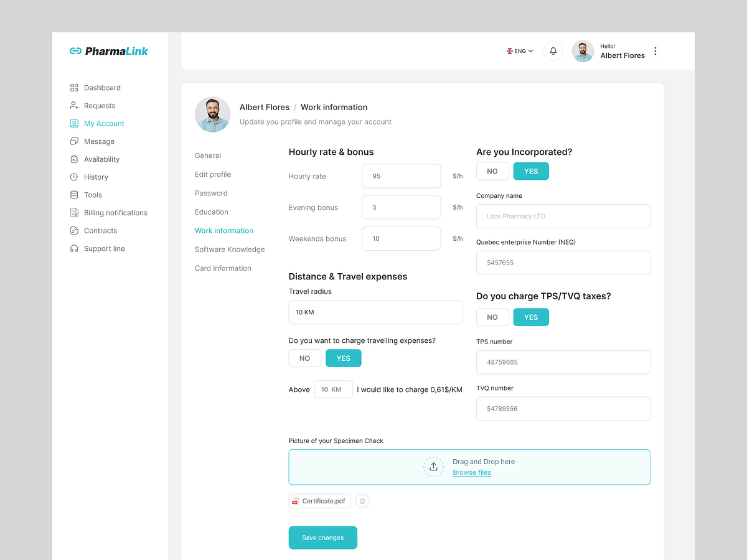Click the Message chat bubble icon

(x=74, y=141)
